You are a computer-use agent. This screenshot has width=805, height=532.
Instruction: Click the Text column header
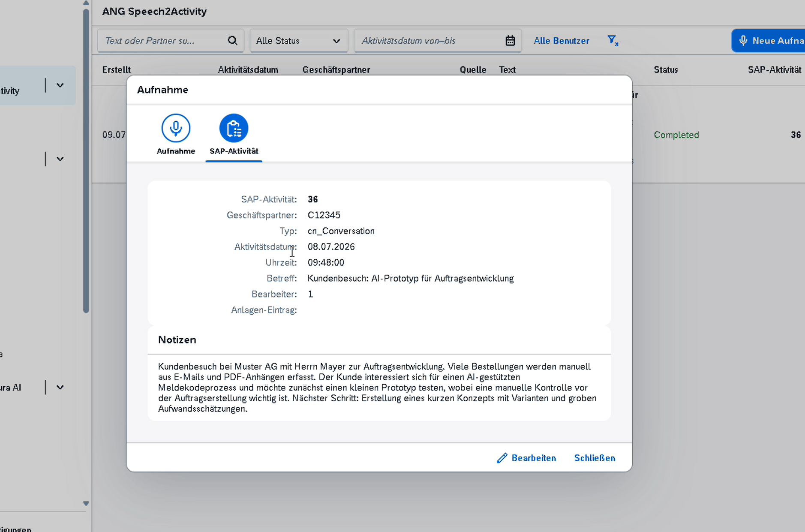[508, 69]
